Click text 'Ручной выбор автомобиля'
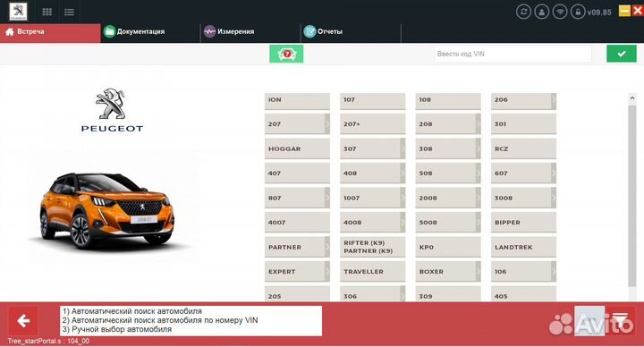The width and height of the screenshot is (644, 347). point(122,329)
